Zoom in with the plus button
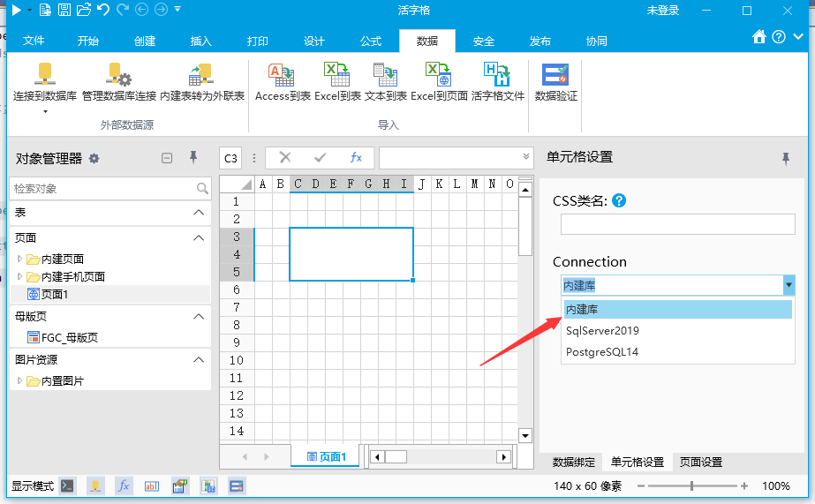The height and width of the screenshot is (504, 815). pyautogui.click(x=744, y=485)
